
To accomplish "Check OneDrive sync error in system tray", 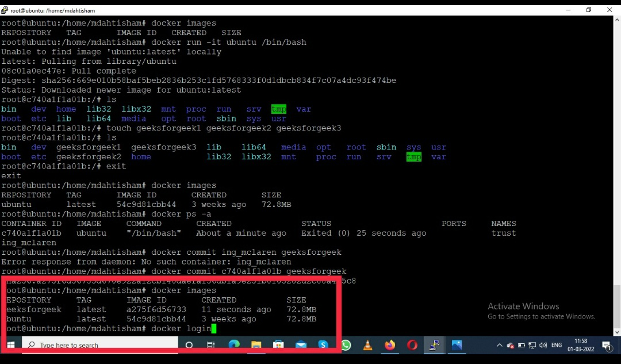I will (510, 345).
